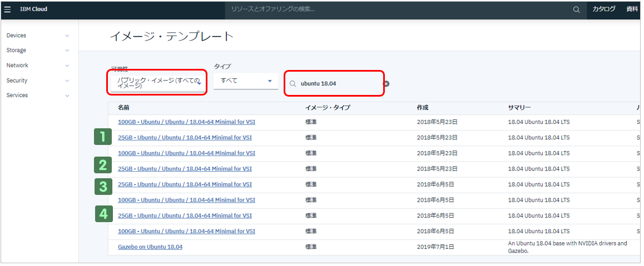Open the Gazebo on Ubuntu 18.04 image link
Image resolution: width=644 pixels, height=266 pixels.
coord(150,247)
